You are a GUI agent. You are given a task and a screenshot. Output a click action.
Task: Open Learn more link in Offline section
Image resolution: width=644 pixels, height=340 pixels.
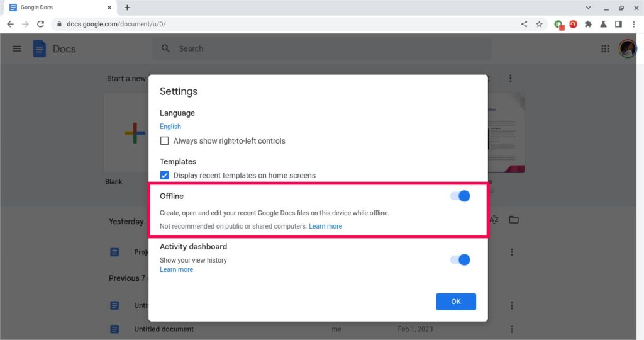325,226
